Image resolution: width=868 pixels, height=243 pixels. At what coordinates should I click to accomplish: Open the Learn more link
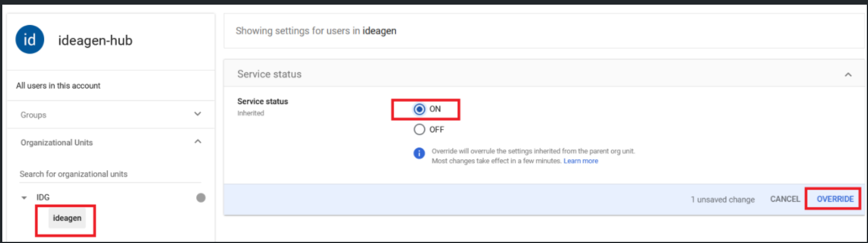[581, 161]
